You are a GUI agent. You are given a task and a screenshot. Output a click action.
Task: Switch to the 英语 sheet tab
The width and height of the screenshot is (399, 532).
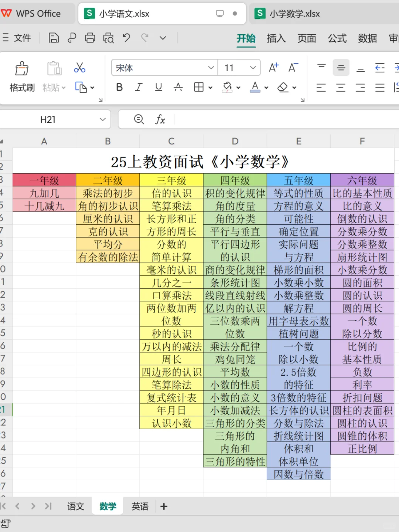140,506
